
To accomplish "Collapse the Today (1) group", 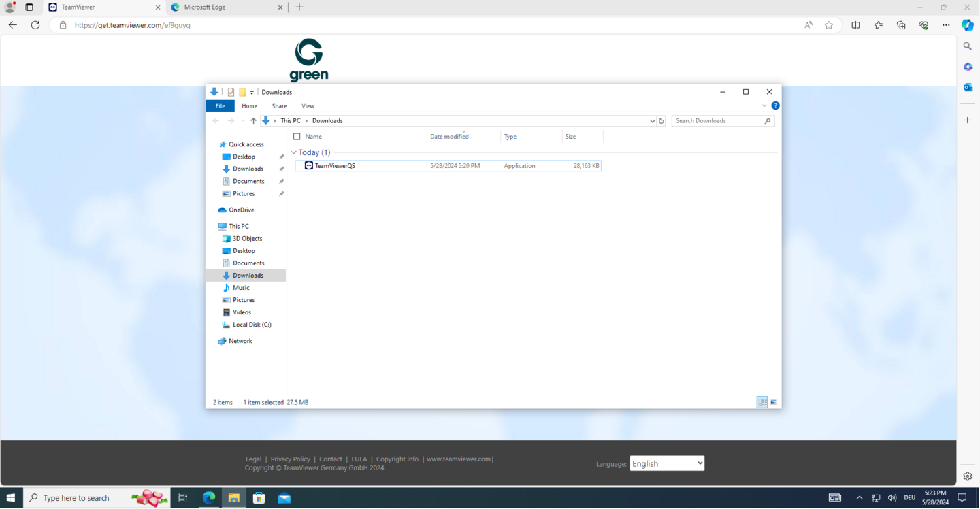I will [294, 152].
